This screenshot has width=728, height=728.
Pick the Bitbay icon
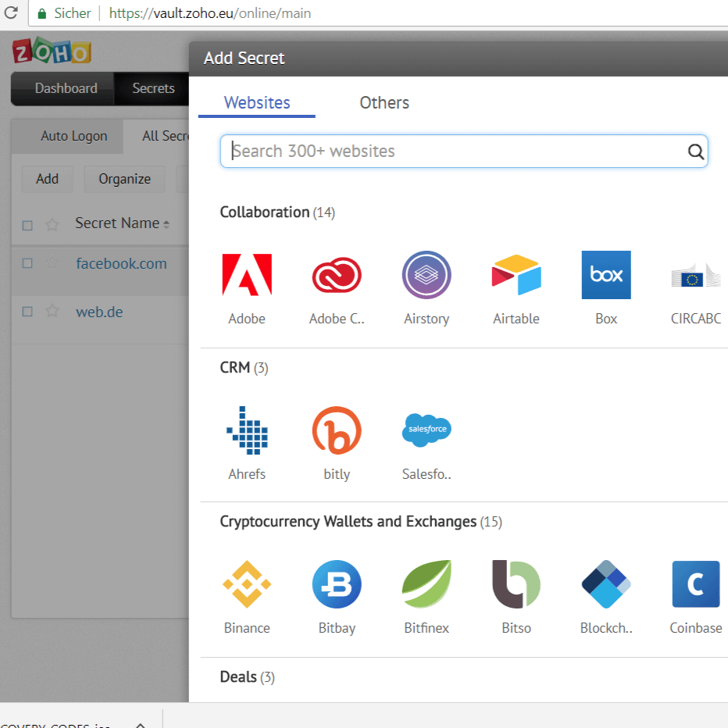coord(337,584)
